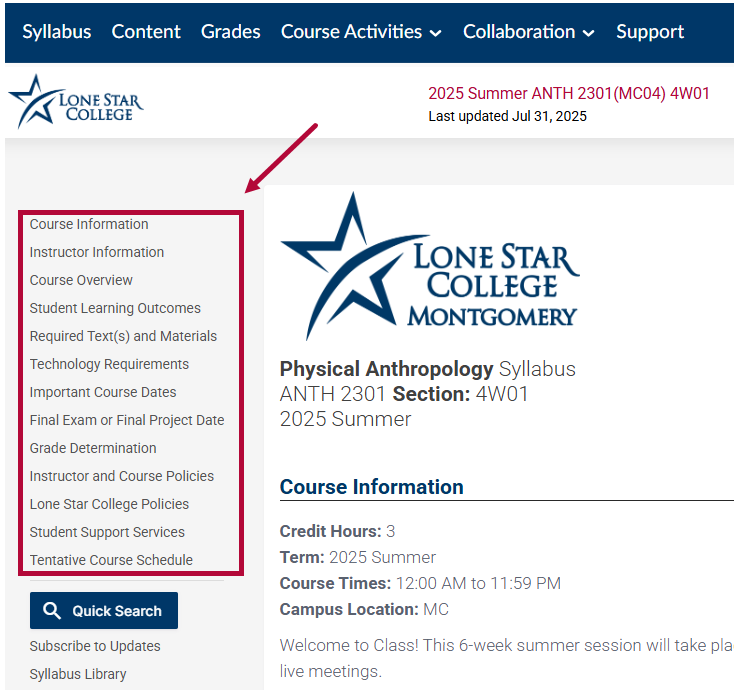Viewport: 739px width, 695px height.
Task: Click the Lone Star College header logo
Action: point(76,101)
